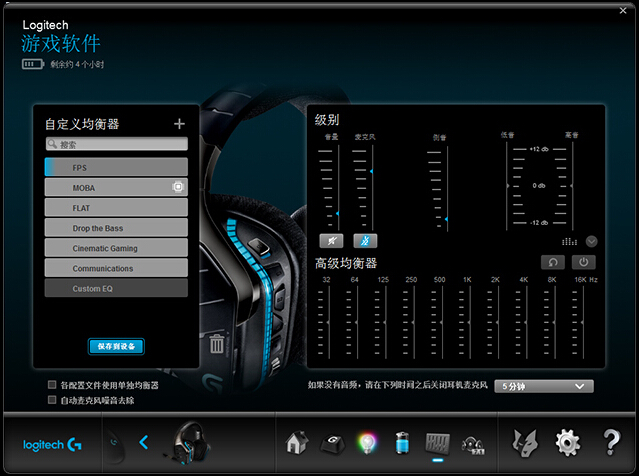Screen dimensions: 639x476
Task: Collapse the advanced equalizer with round arrow
Action: pyautogui.click(x=591, y=242)
